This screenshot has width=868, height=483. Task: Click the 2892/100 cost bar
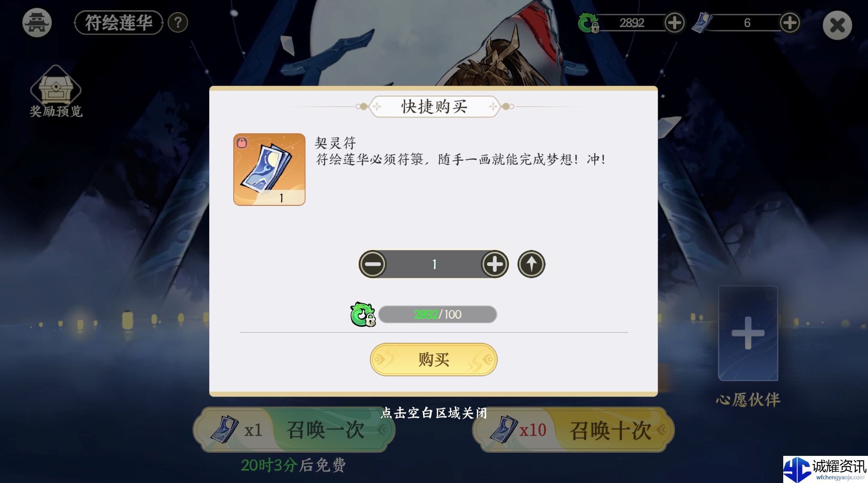[437, 314]
